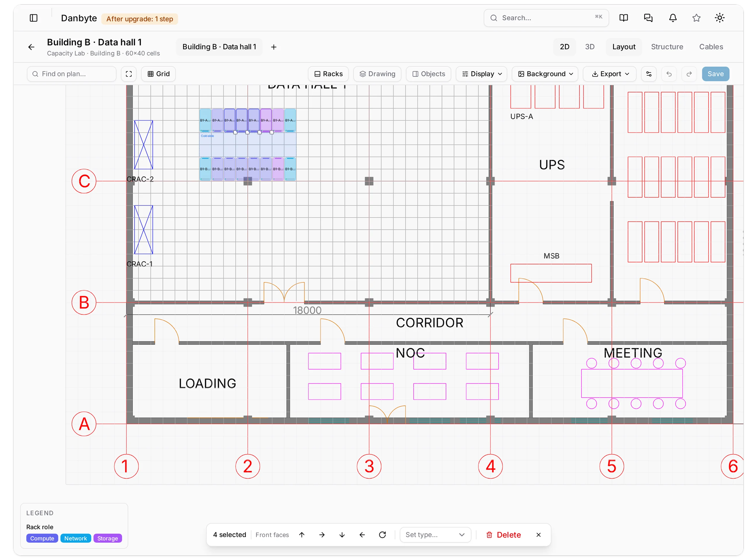Toggle the sidebar panel icon
The height and width of the screenshot is (560, 748).
click(x=33, y=18)
